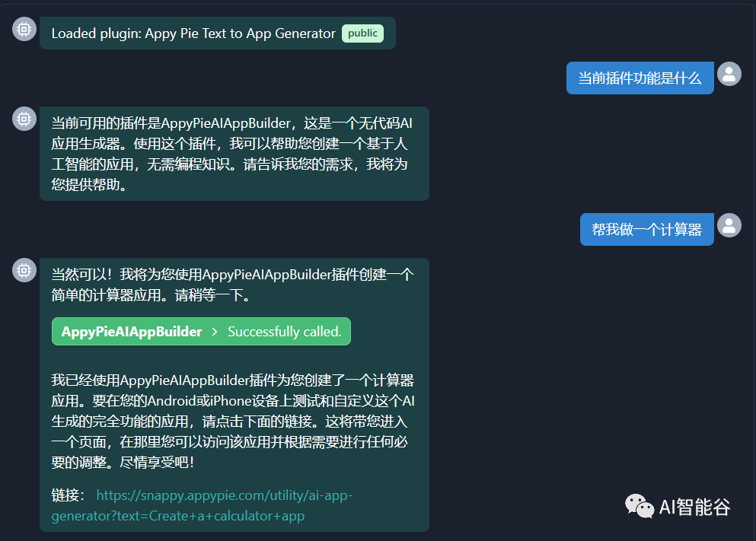Screen dimensions: 756x541
Task: Expand the AppyPieAIAppBuilder call details chevron
Action: coord(215,332)
